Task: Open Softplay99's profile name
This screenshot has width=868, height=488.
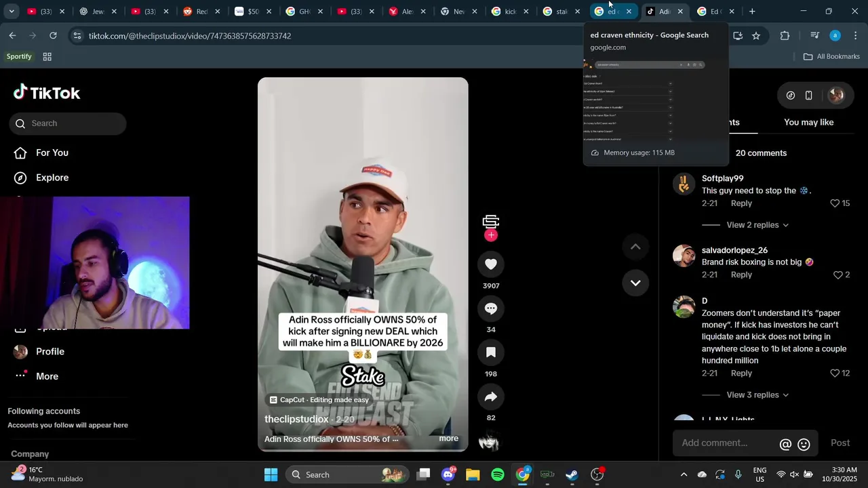Action: (722, 178)
